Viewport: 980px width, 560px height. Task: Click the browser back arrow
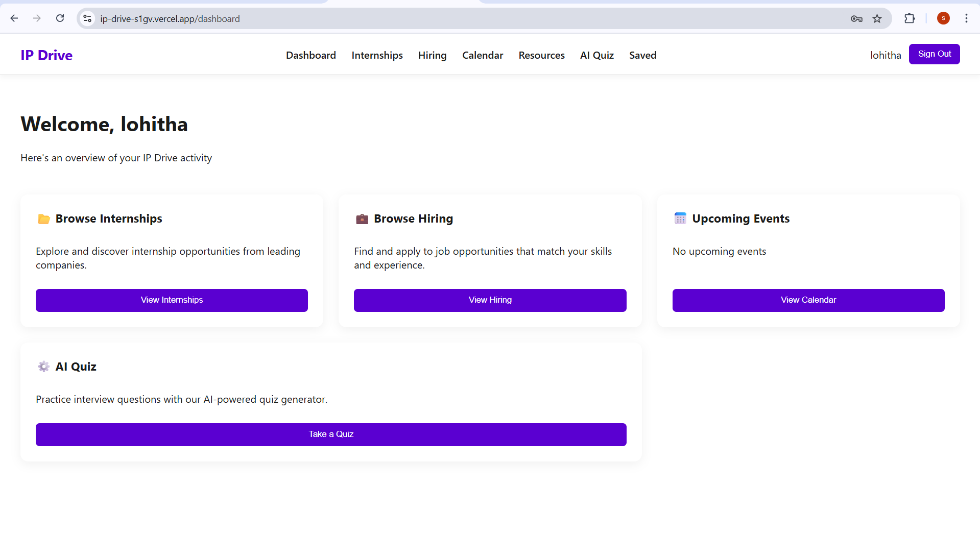click(x=14, y=18)
